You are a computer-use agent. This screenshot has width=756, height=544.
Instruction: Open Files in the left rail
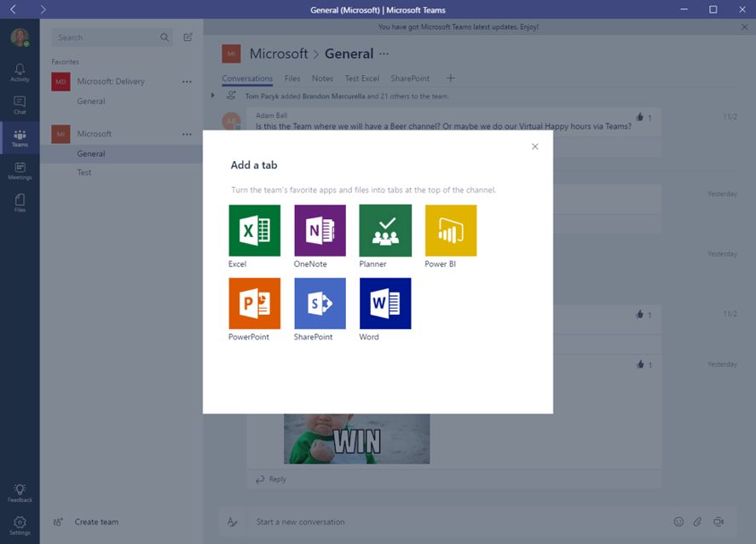tap(20, 203)
